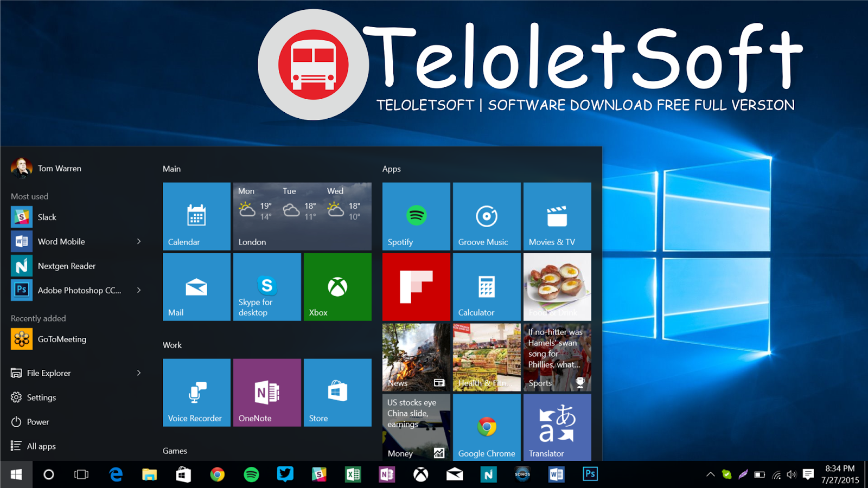Show hidden system tray icons
The height and width of the screenshot is (488, 868).
point(710,474)
